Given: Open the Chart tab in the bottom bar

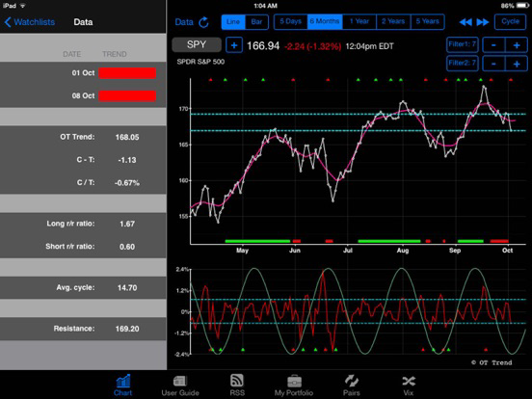Looking at the screenshot, I should click(122, 386).
